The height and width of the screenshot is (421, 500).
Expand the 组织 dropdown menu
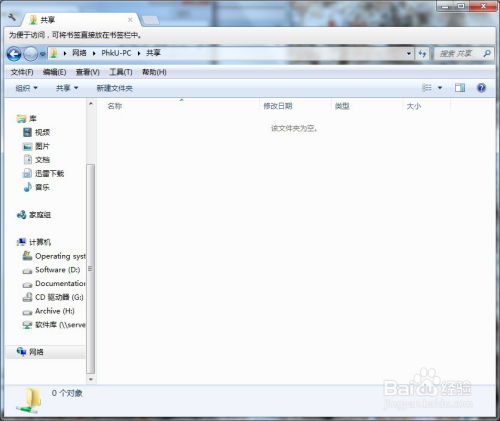[x=26, y=88]
